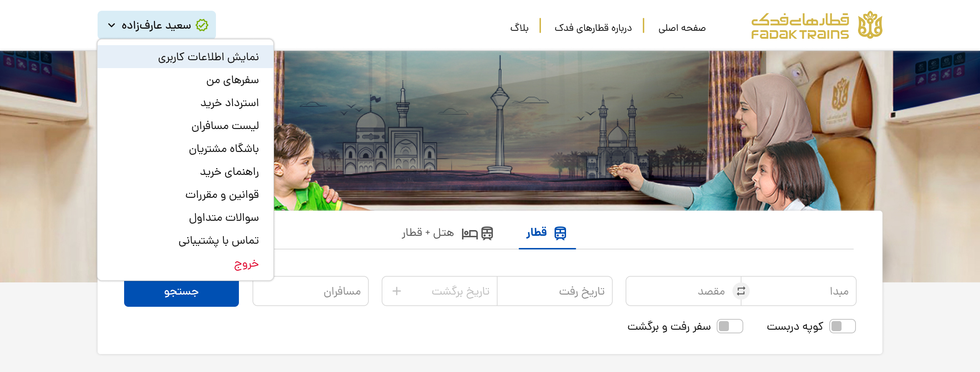Viewport: 980px width, 372px height.
Task: Switch to هتل + قطار tab
Action: pos(447,233)
